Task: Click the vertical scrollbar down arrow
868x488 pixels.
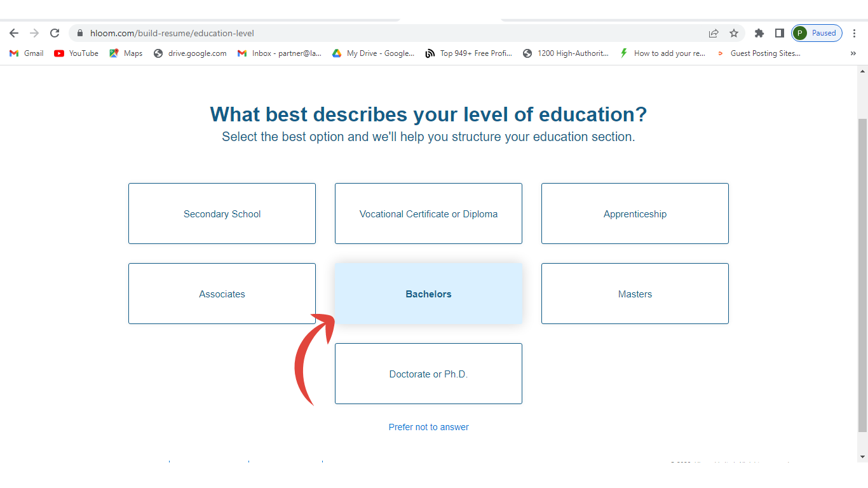Action: (x=862, y=457)
